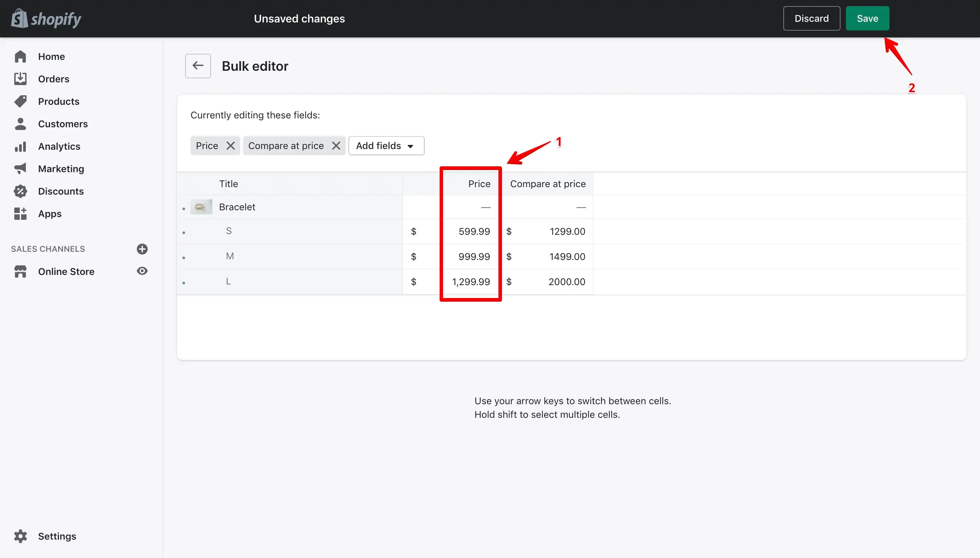
Task: Select the L variant row label
Action: 228,281
